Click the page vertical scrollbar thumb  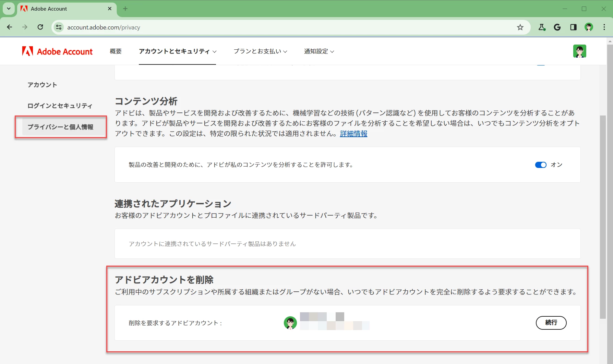point(603,217)
